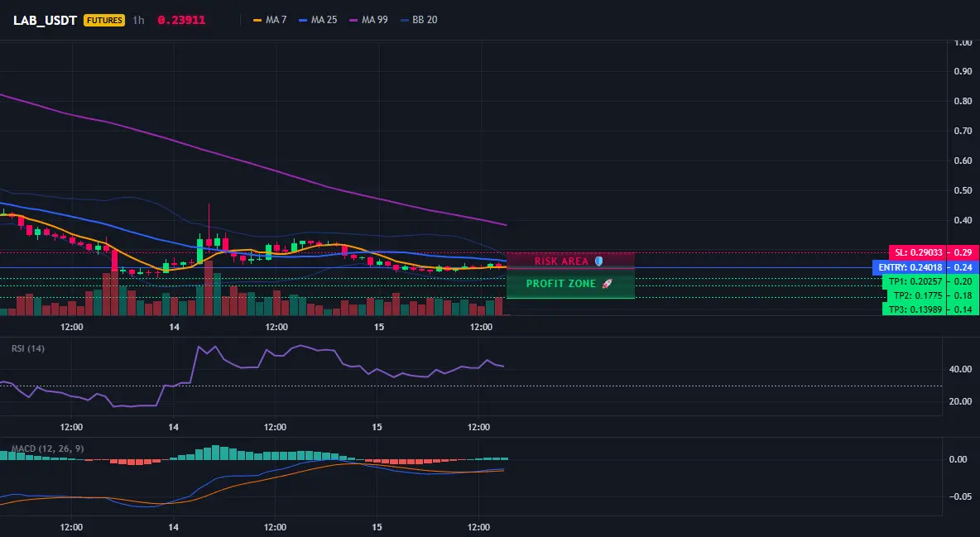This screenshot has height=537, width=980.
Task: Click the PROFIT ZONE box
Action: click(570, 284)
